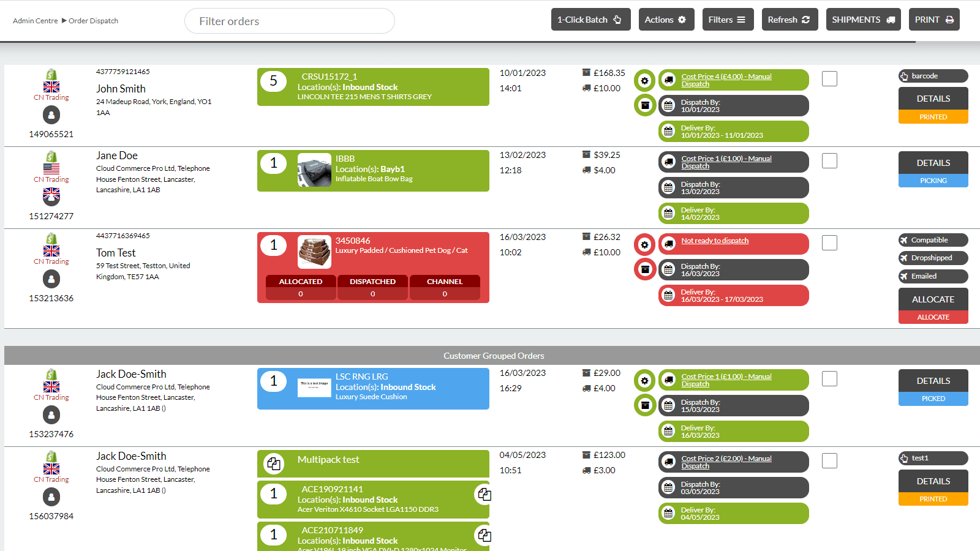Select the truck icon beside Cost Price 4
This screenshot has width=980, height=551.
(667, 80)
